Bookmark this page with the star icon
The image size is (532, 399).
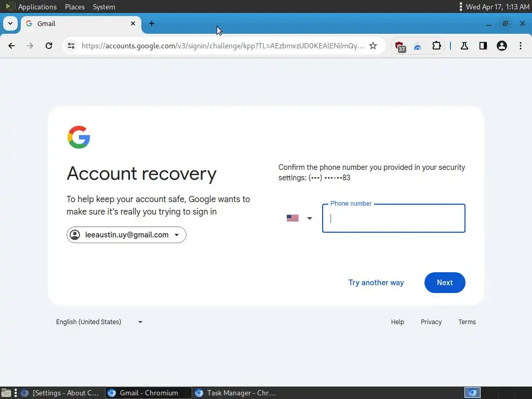[x=373, y=46]
